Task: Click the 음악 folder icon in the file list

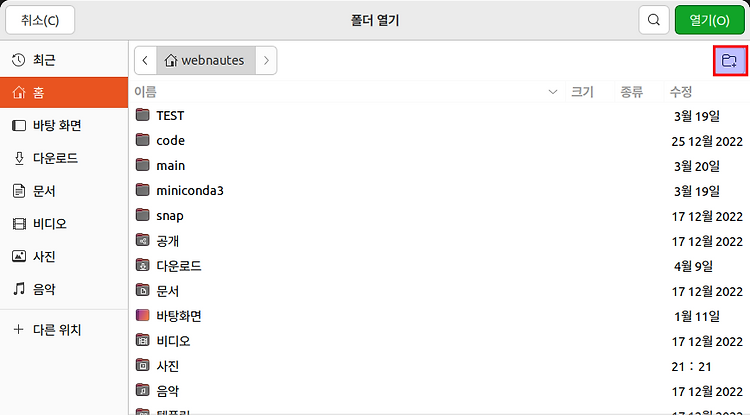Action: coord(143,390)
